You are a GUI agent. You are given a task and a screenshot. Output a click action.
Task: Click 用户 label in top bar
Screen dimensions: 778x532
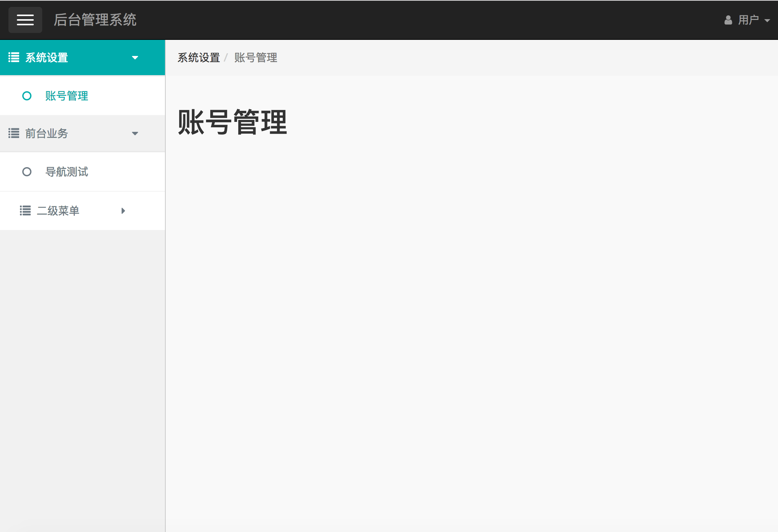(748, 20)
